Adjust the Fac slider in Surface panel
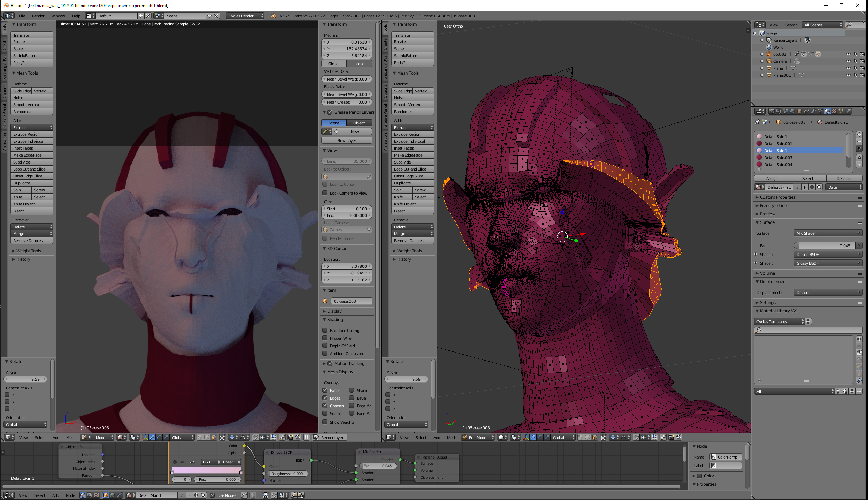Image resolution: width=868 pixels, height=500 pixels. (x=825, y=245)
